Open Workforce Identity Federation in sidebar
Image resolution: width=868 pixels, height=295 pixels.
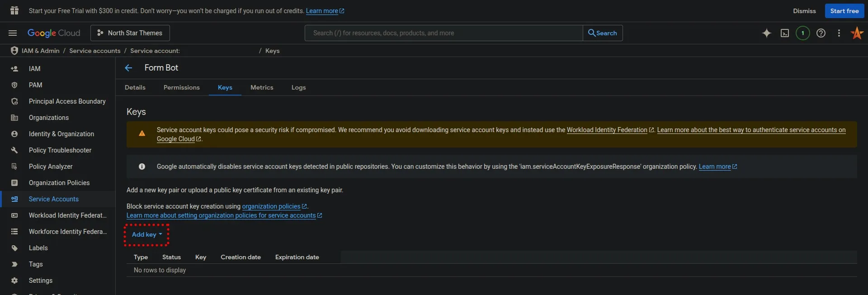[68, 232]
